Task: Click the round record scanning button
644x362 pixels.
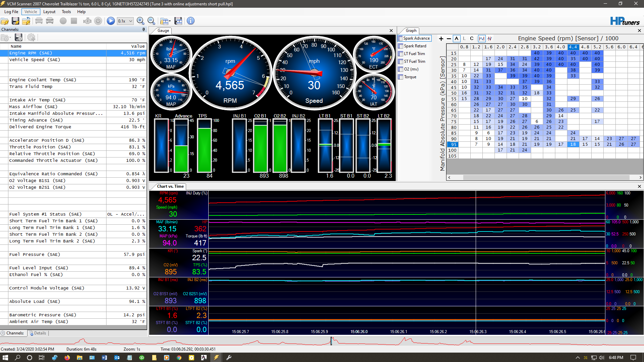Action: [x=63, y=21]
